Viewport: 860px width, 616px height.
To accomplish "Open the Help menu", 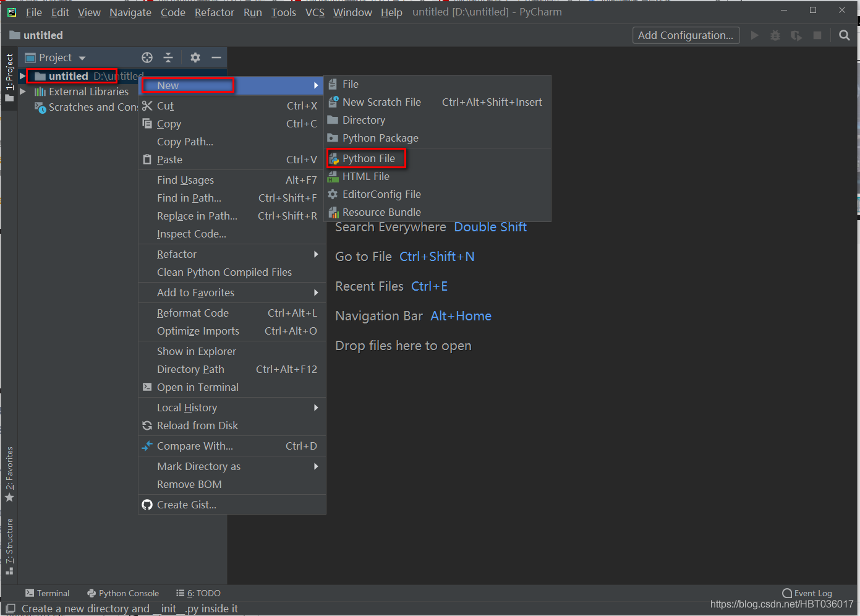I will tap(391, 12).
